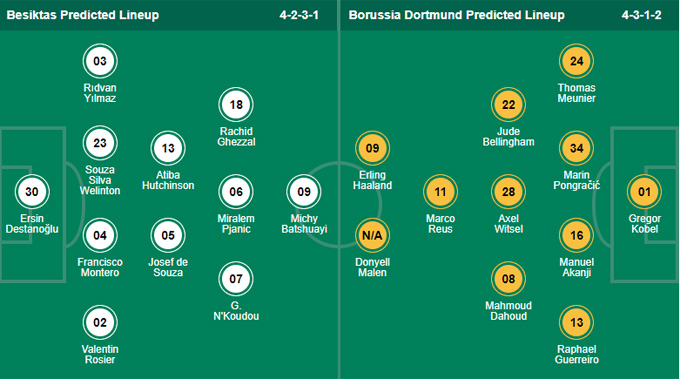Viewport: 680px width, 379px height.
Task: Click Erling Haaland's yellow 09 badge
Action: point(373,148)
